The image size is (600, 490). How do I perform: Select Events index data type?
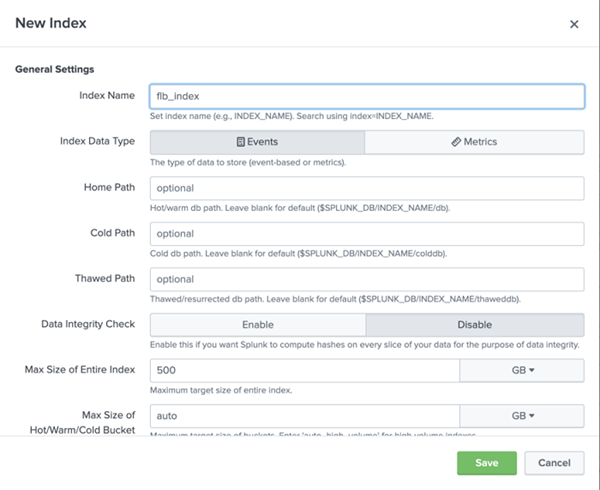click(x=257, y=142)
